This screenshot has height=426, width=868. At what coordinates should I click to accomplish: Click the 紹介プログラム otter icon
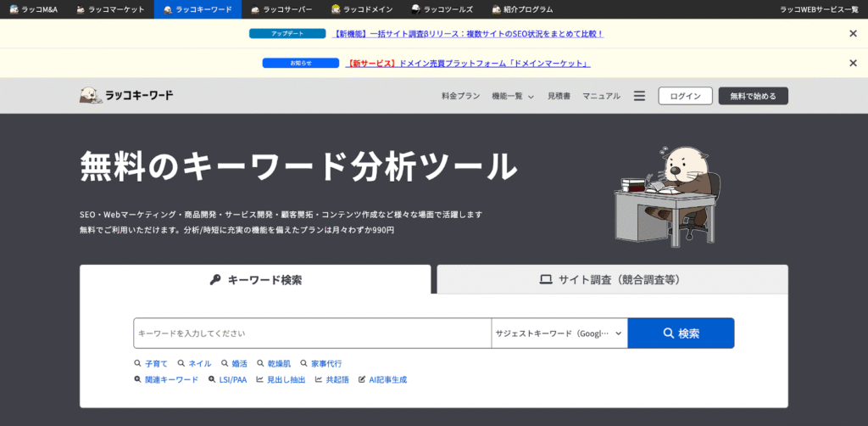click(497, 9)
